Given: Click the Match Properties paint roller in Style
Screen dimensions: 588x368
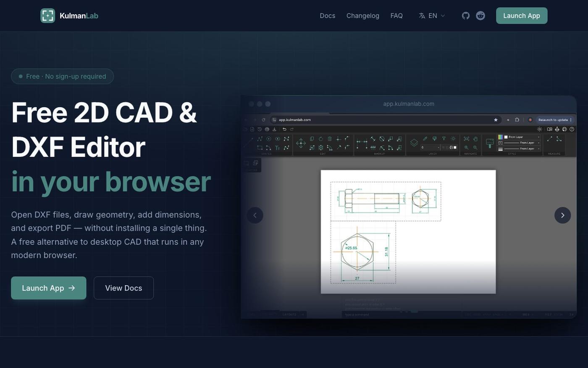Looking at the screenshot, I should pos(490,143).
